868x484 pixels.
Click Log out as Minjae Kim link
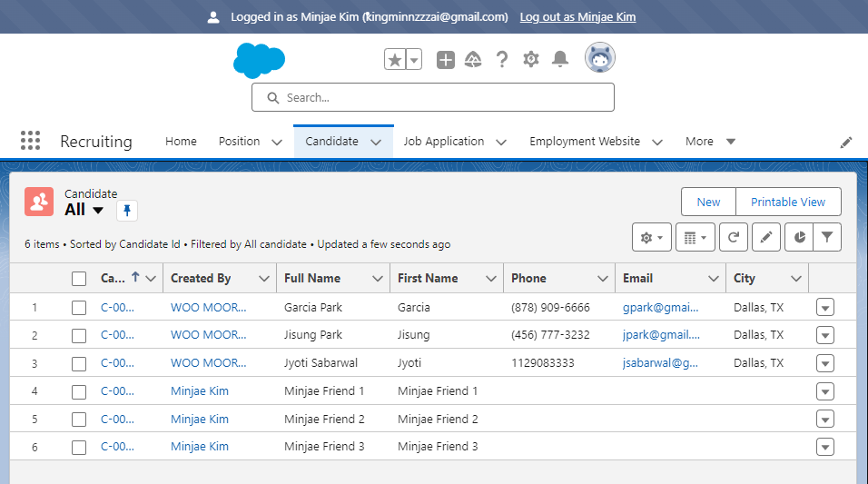pos(578,17)
